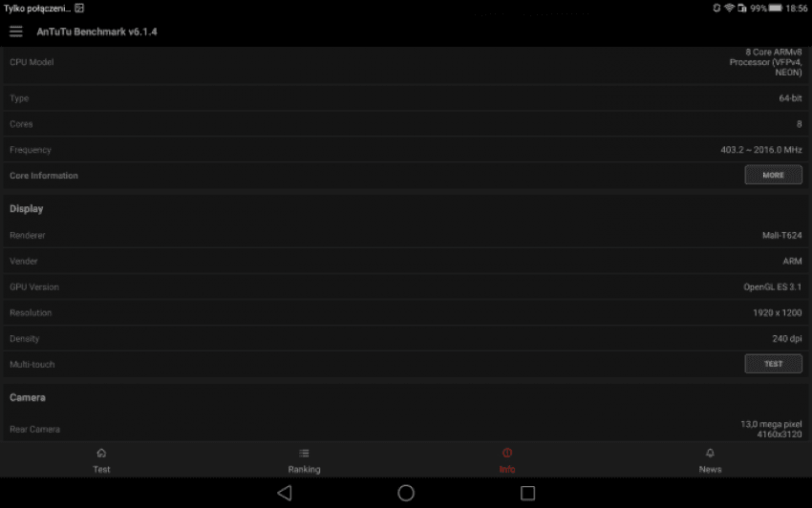Switch to the Ranking tab label
The width and height of the screenshot is (812, 508).
(x=304, y=470)
